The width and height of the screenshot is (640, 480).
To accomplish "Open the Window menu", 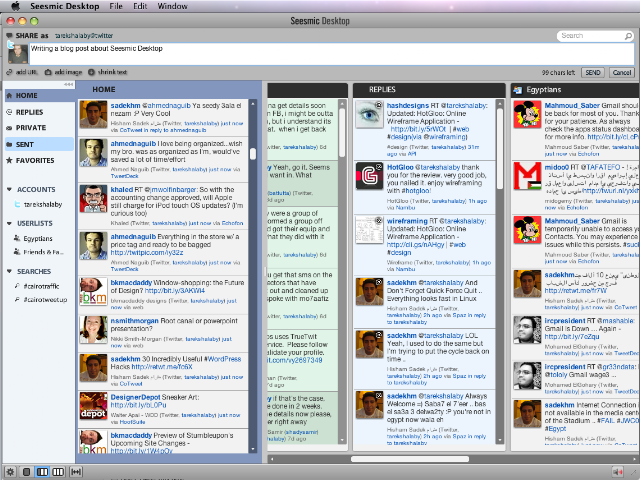I will pos(173,6).
